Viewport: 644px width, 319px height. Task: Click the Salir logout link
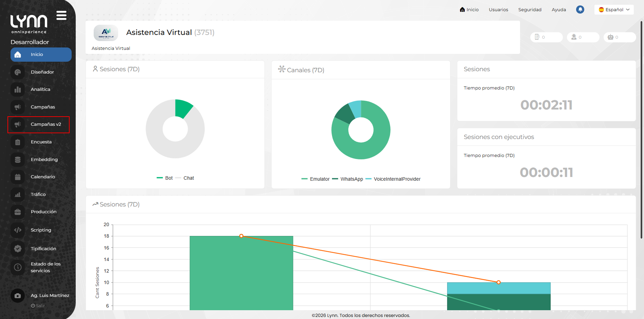click(38, 306)
